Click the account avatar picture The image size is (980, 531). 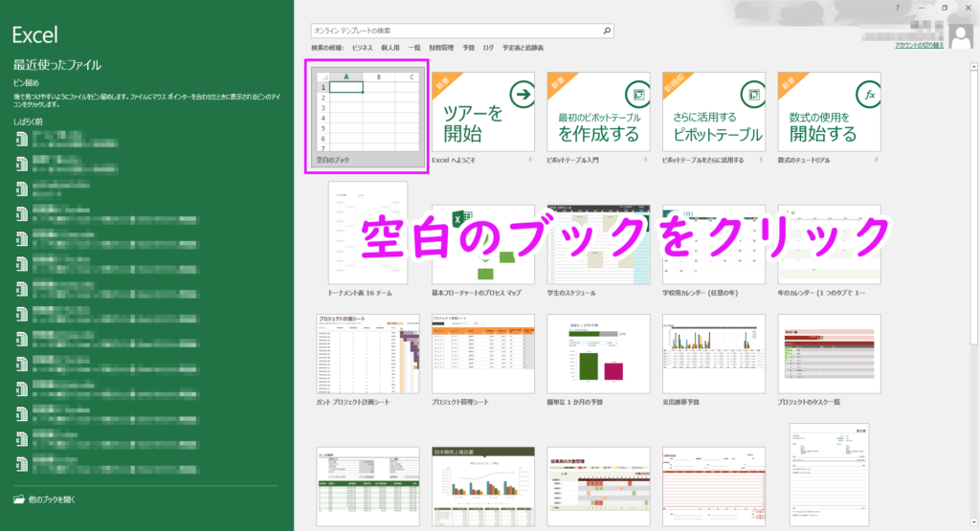coord(960,35)
